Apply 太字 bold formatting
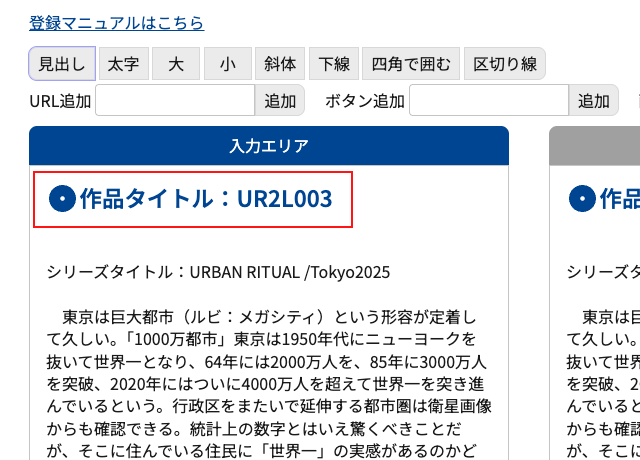Screen dimensions: 640x460 123,64
